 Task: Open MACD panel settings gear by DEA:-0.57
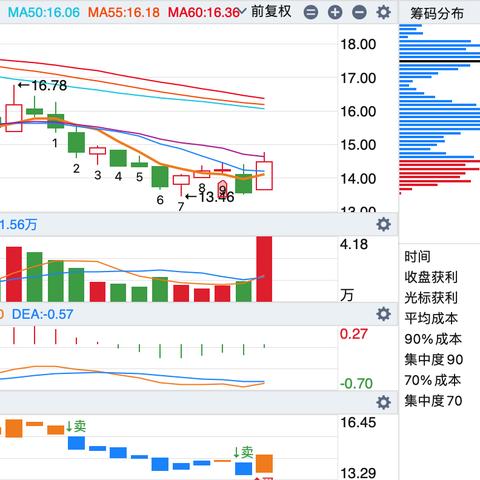coord(383,314)
